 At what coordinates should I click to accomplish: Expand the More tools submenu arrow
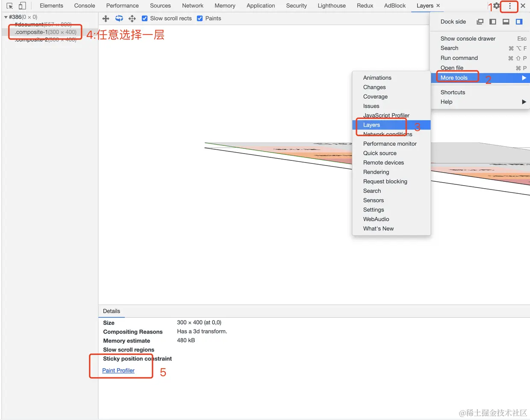[524, 78]
